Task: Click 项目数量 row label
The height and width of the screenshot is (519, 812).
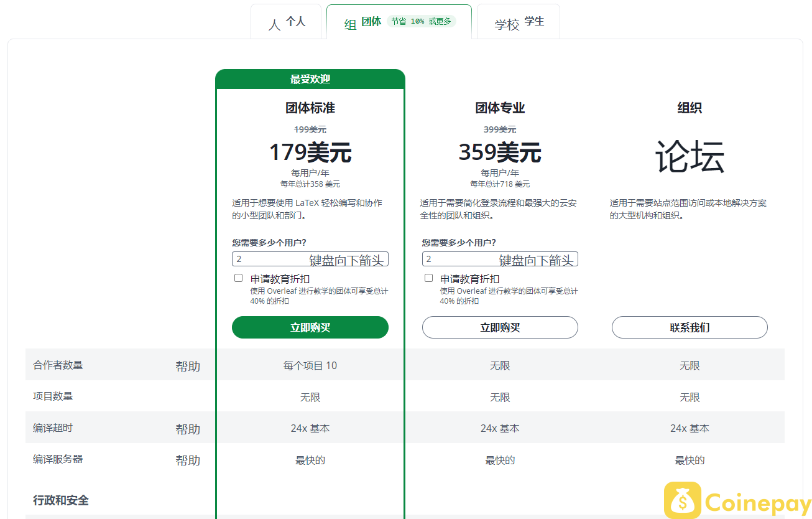Action: pos(53,396)
